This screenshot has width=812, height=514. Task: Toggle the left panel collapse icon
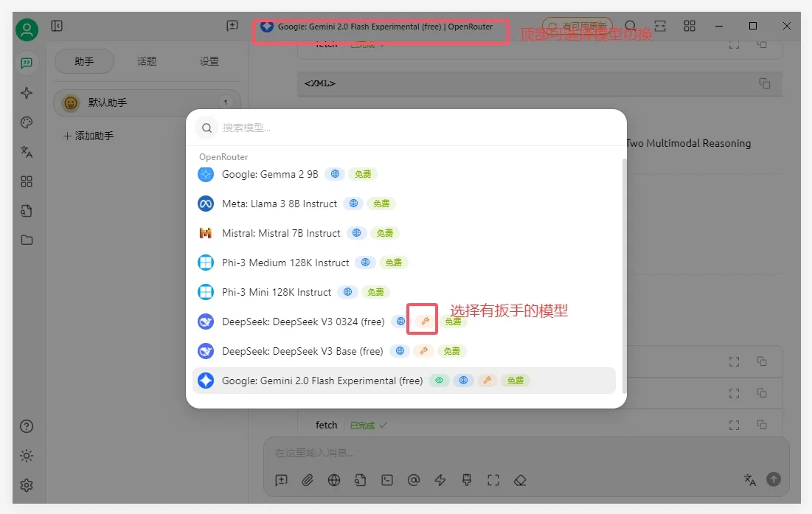pyautogui.click(x=57, y=26)
